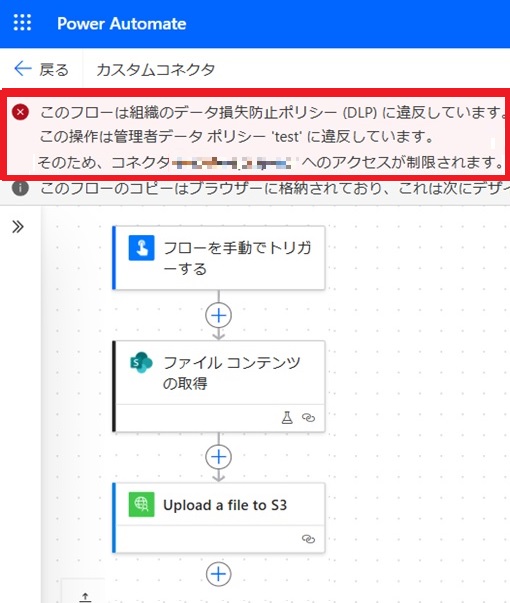Image resolution: width=510 pixels, height=603 pixels.
Task: Click the Power Automate title
Action: (x=122, y=23)
